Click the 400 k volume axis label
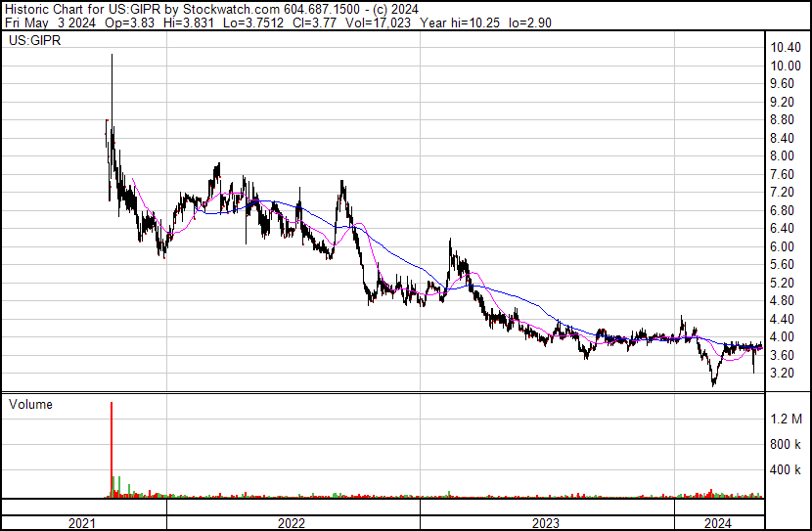Image resolution: width=812 pixels, height=531 pixels. [x=786, y=469]
